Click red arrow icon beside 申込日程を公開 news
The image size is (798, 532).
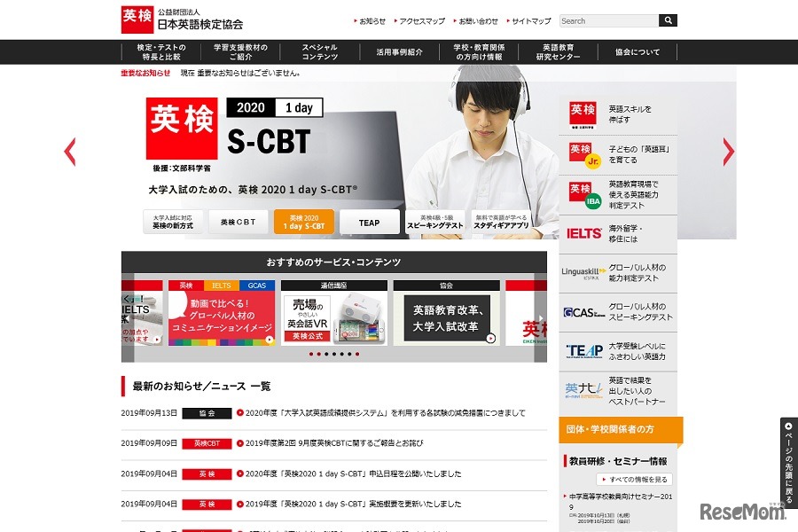pos(240,474)
